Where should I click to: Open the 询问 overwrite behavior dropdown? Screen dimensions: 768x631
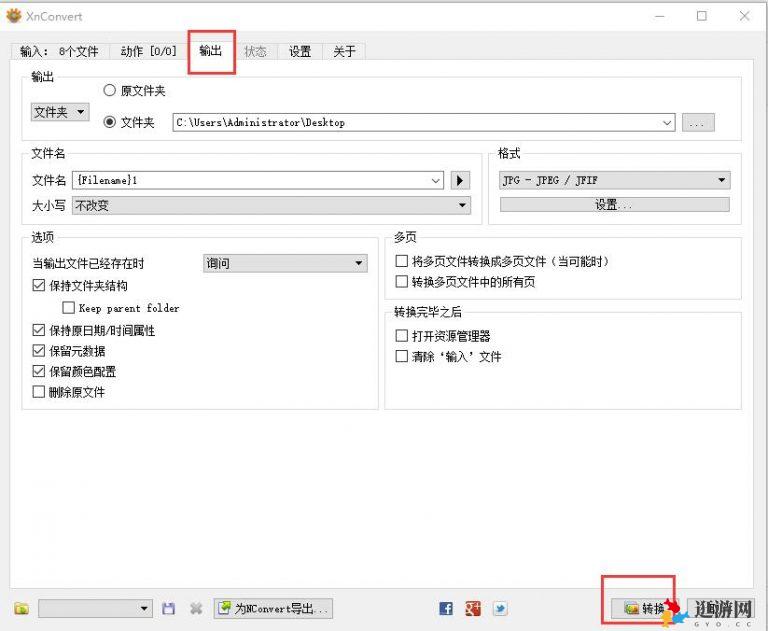click(x=285, y=263)
